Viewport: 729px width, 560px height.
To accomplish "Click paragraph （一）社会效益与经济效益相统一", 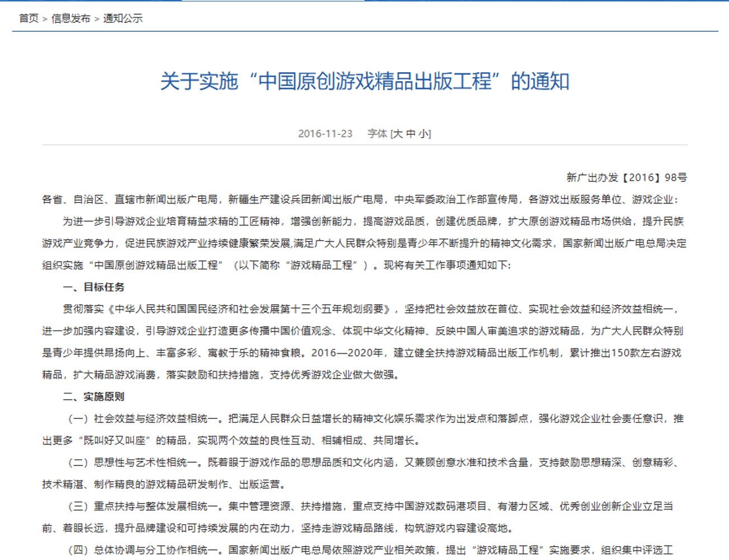I will coord(374,418).
